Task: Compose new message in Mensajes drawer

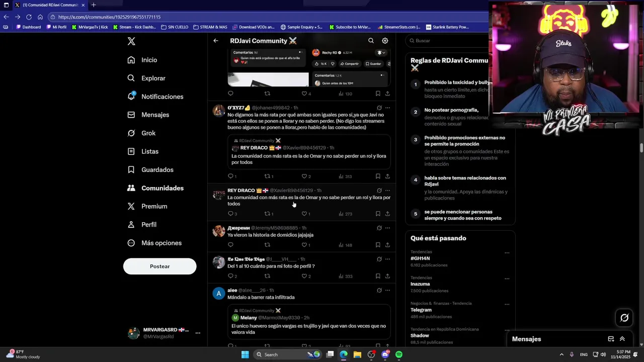Action: point(611,339)
